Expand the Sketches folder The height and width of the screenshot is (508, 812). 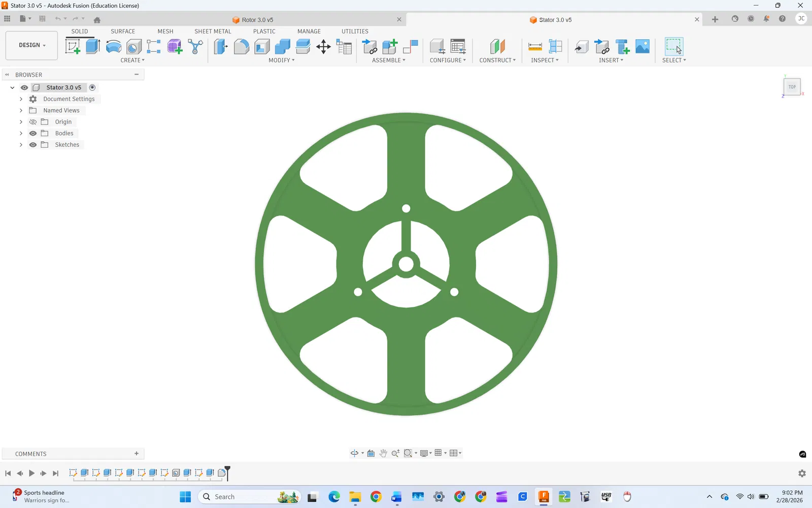(21, 145)
